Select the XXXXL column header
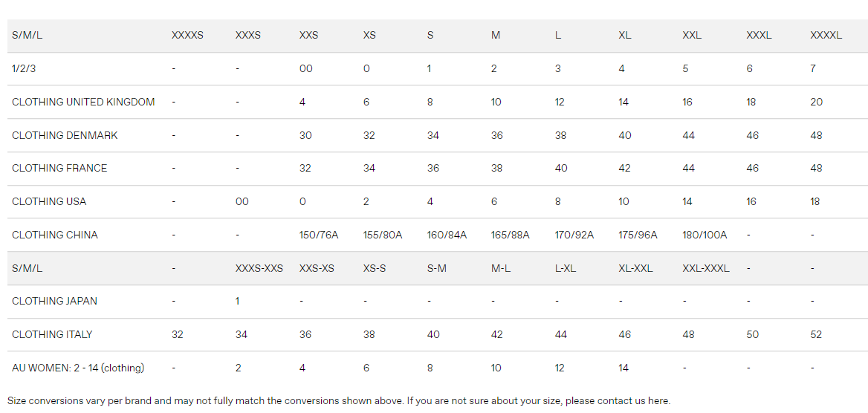This screenshot has height=413, width=868. (826, 36)
